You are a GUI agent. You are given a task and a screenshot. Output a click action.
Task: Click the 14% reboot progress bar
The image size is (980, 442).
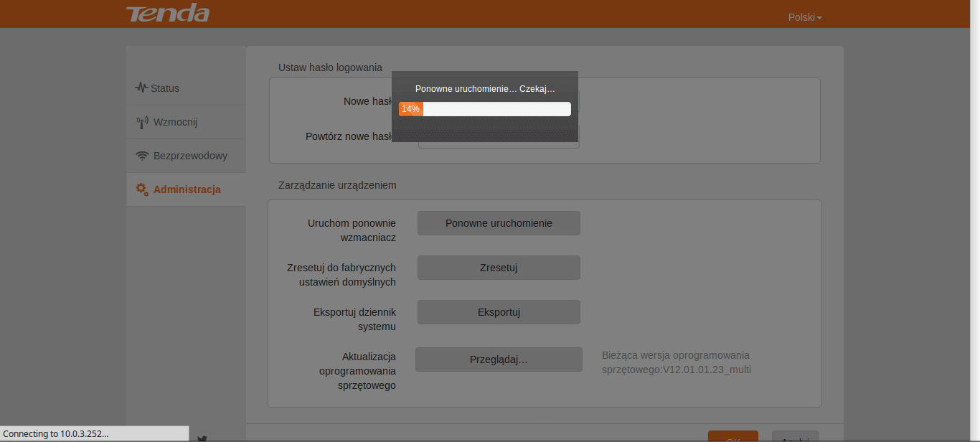pos(485,109)
